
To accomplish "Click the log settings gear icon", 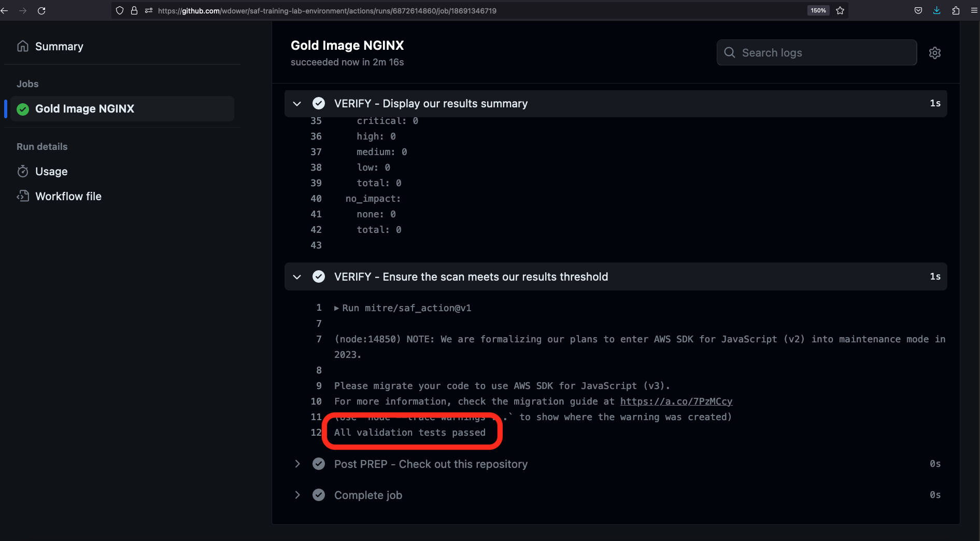I will [934, 53].
